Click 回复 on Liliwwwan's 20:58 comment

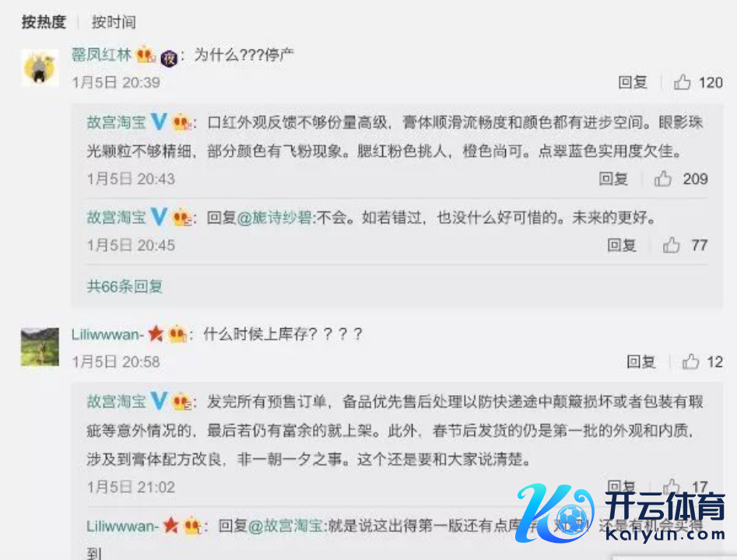641,362
